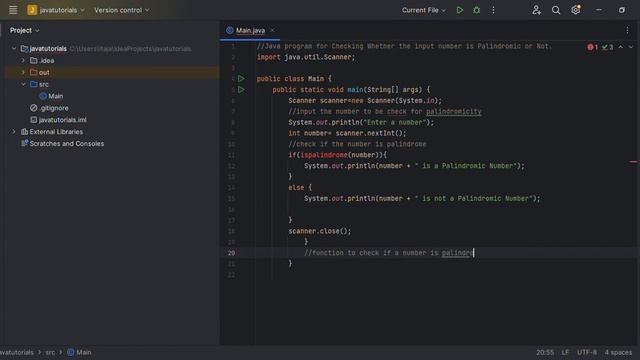Change the LF line separator setting
The height and width of the screenshot is (360, 640).
(565, 352)
